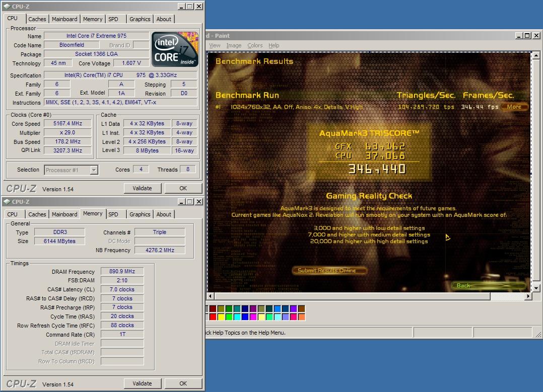The width and height of the screenshot is (543, 392).
Task: Click the Bus Speed value '178.2 MHz'
Action: 68,141
